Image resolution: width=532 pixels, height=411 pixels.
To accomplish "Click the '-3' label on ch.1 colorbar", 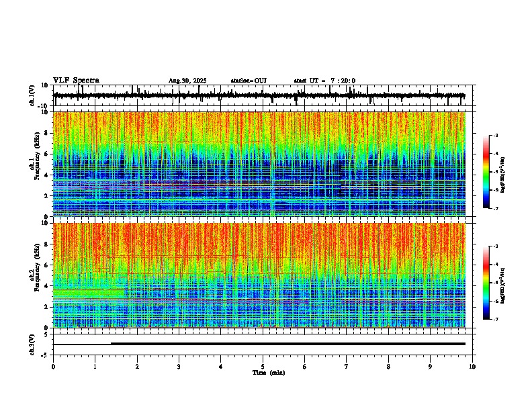I will point(496,135).
